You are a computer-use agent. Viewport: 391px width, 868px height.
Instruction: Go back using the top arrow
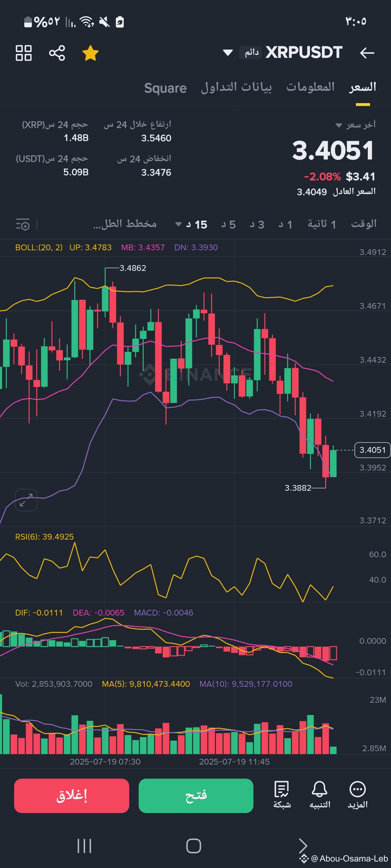tap(367, 53)
